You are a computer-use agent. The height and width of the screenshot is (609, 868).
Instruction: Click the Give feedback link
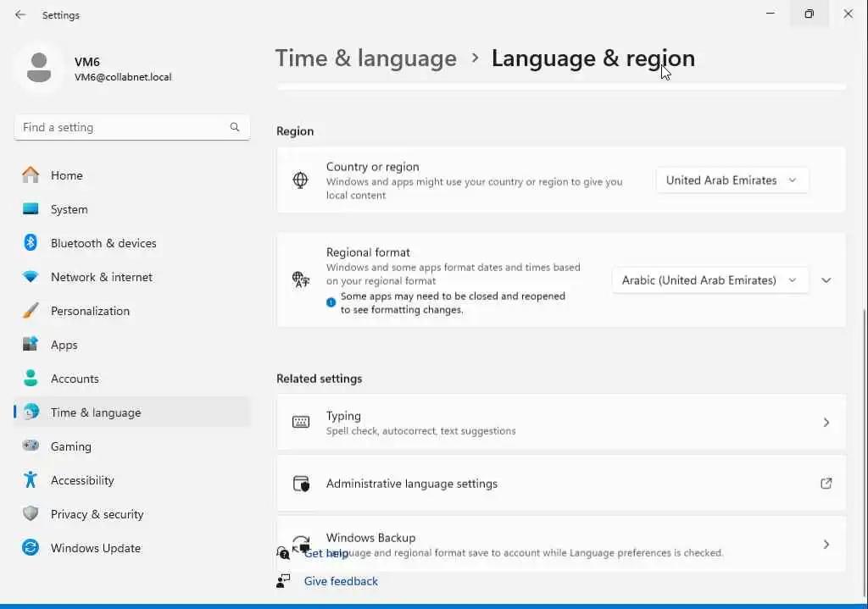tap(341, 581)
